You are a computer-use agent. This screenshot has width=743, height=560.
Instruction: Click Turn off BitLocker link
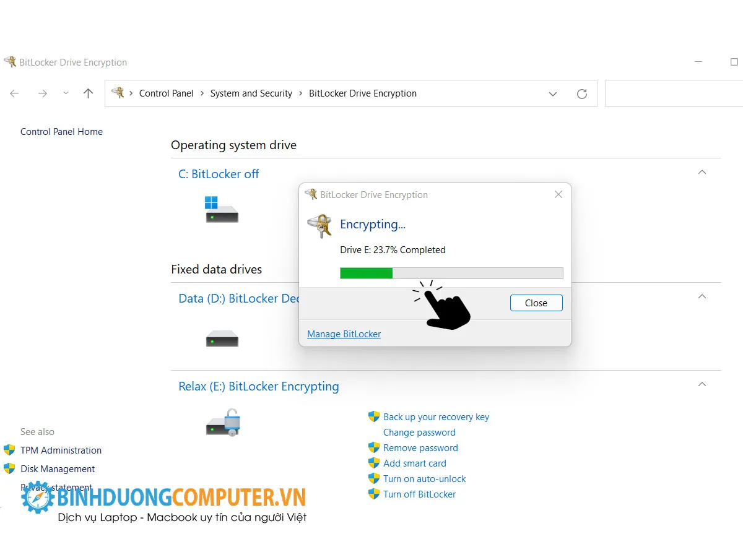419,494
